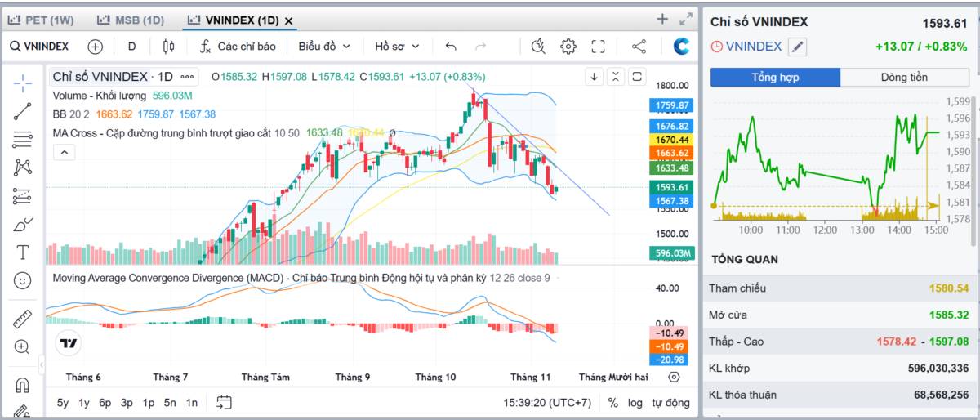Expand chart panel with diagonal arrows icon
The width and height of the screenshot is (980, 420).
point(685,19)
